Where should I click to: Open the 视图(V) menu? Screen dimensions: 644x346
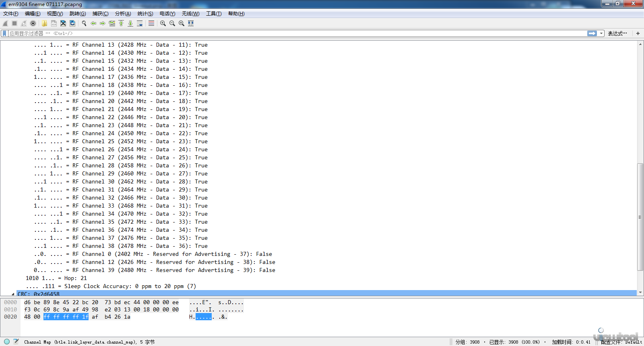tap(55, 14)
